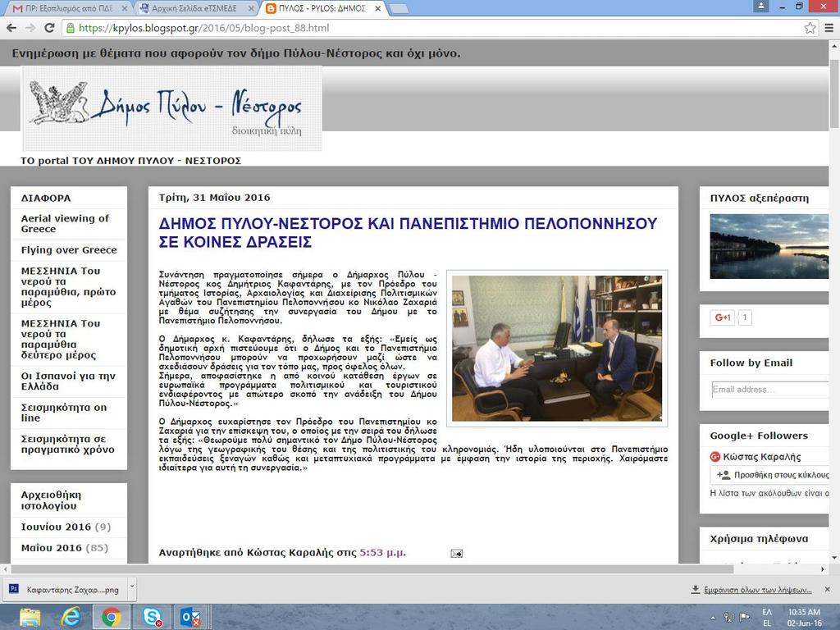
Task: Open Οι Ισπανοί για την Ελλάδα link
Action: pos(68,381)
